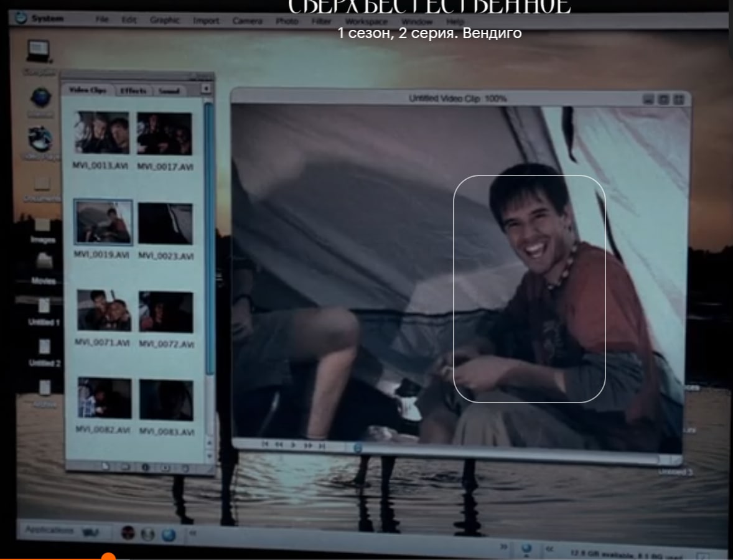The image size is (733, 560).
Task: Open the Edit menu
Action: pyautogui.click(x=129, y=20)
